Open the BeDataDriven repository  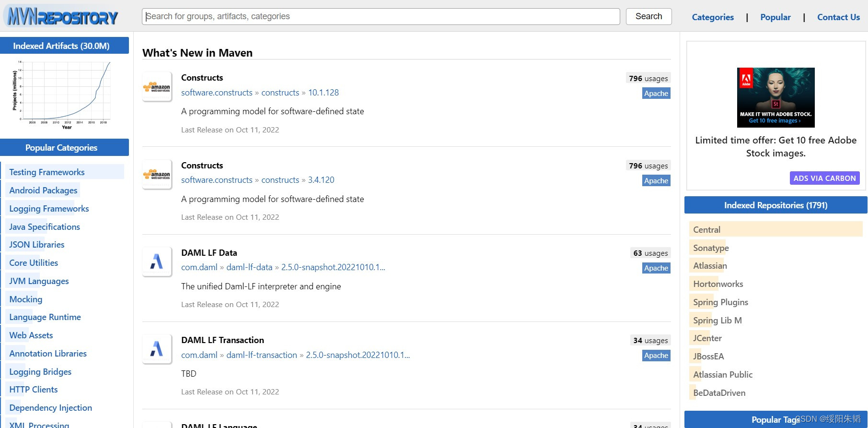click(x=719, y=393)
